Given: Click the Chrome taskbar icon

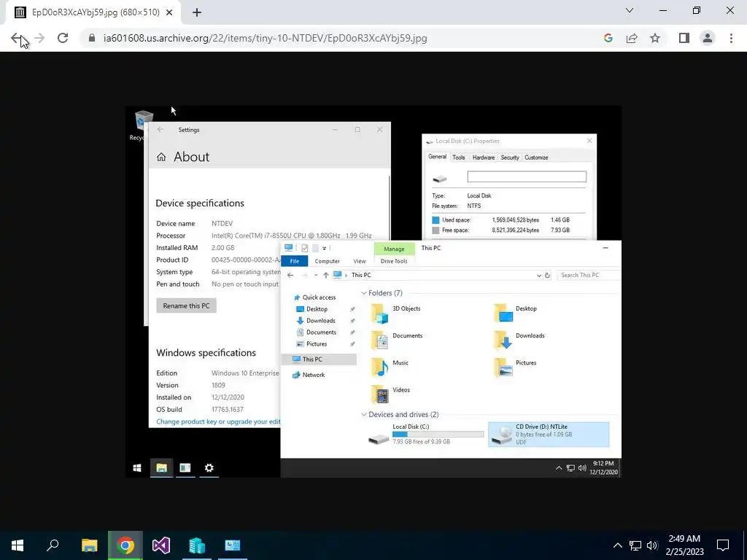Looking at the screenshot, I should (125, 545).
